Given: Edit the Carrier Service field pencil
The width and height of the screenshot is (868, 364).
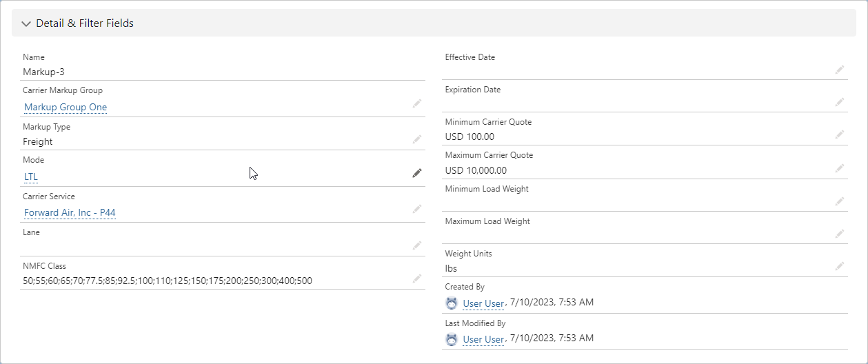Looking at the screenshot, I should tap(417, 209).
